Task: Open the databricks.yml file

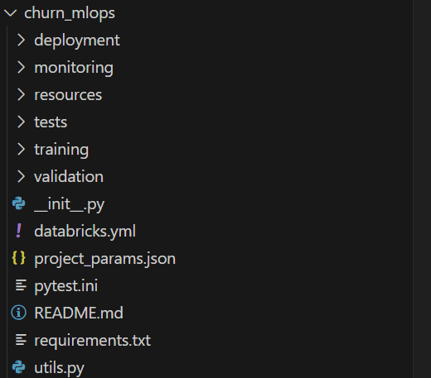Action: tap(85, 231)
